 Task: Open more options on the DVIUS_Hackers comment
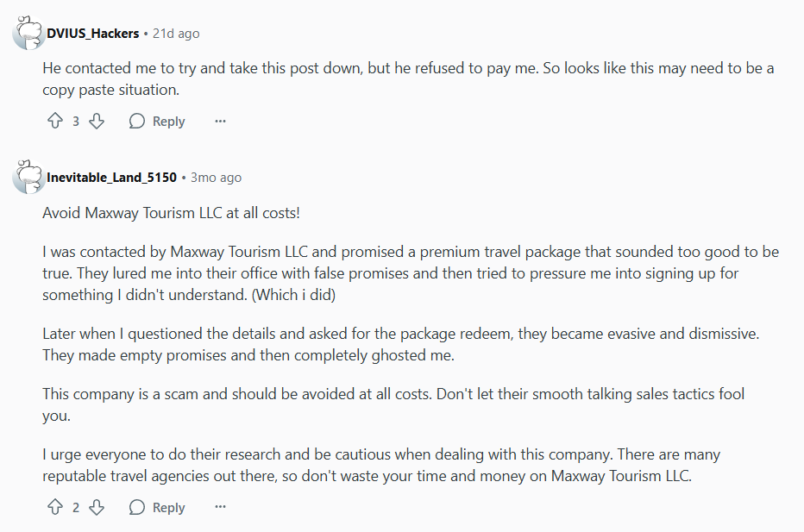(x=220, y=122)
